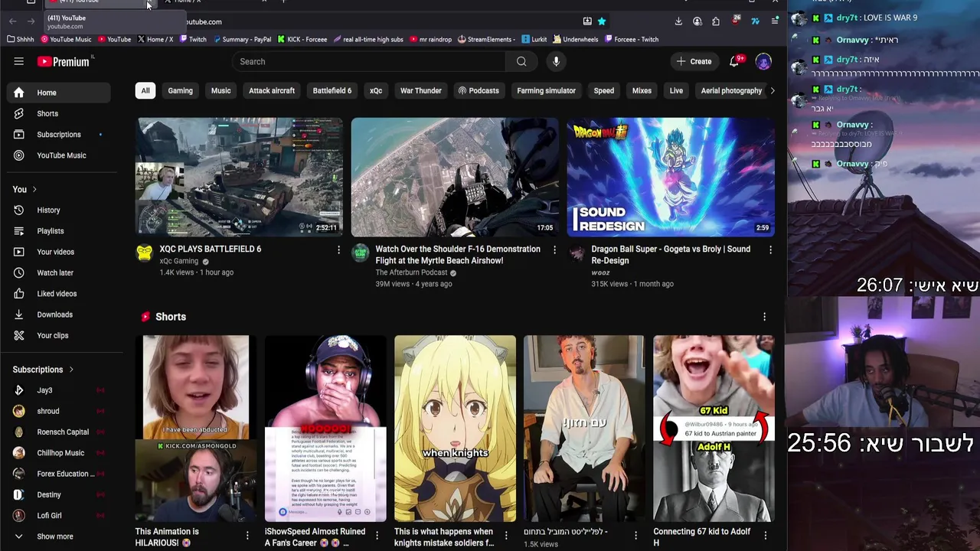Open options for XQC PLAYS BATTLEFIELD 6
The height and width of the screenshot is (551, 980).
pos(338,249)
